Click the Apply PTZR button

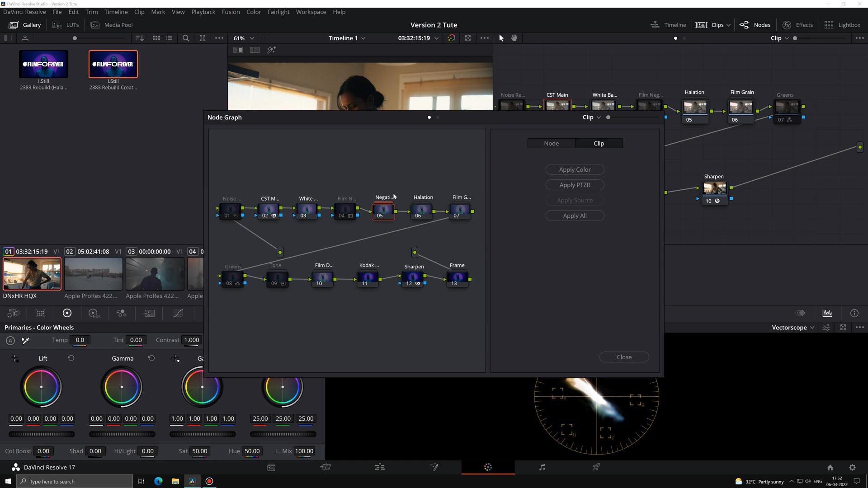point(575,185)
